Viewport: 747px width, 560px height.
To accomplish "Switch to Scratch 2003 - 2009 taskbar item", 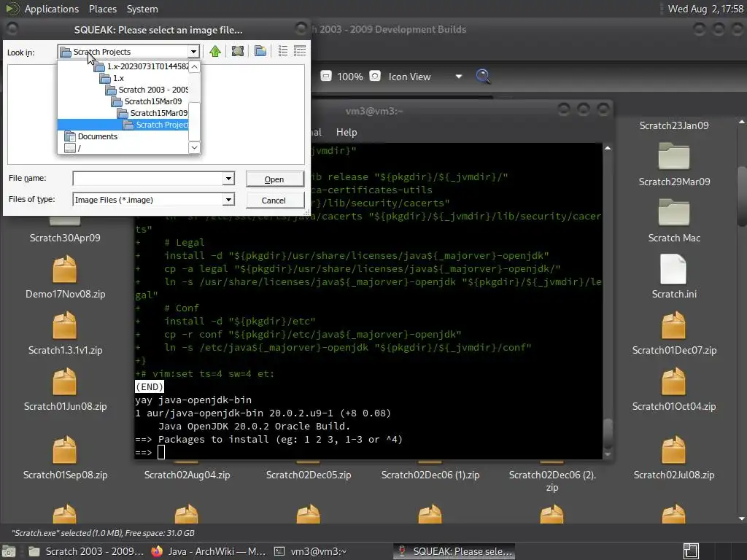I will [x=86, y=551].
